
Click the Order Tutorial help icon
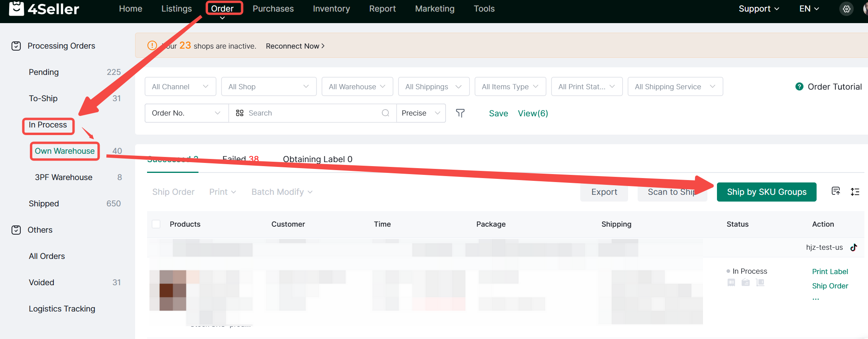tap(799, 86)
